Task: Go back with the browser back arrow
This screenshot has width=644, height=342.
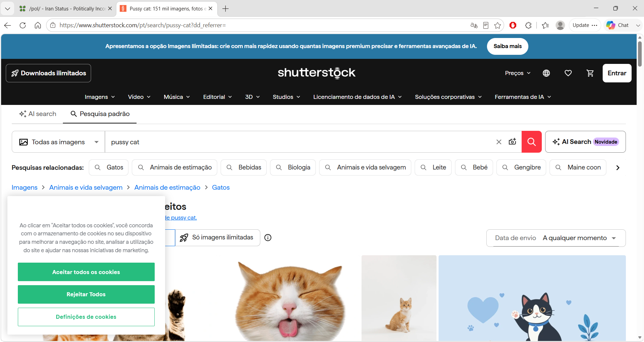Action: 7,25
